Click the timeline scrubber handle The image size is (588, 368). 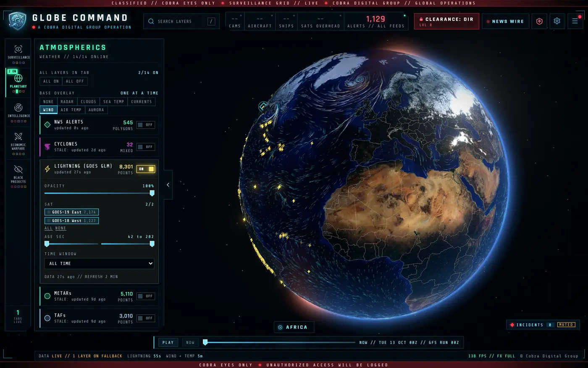pos(205,342)
